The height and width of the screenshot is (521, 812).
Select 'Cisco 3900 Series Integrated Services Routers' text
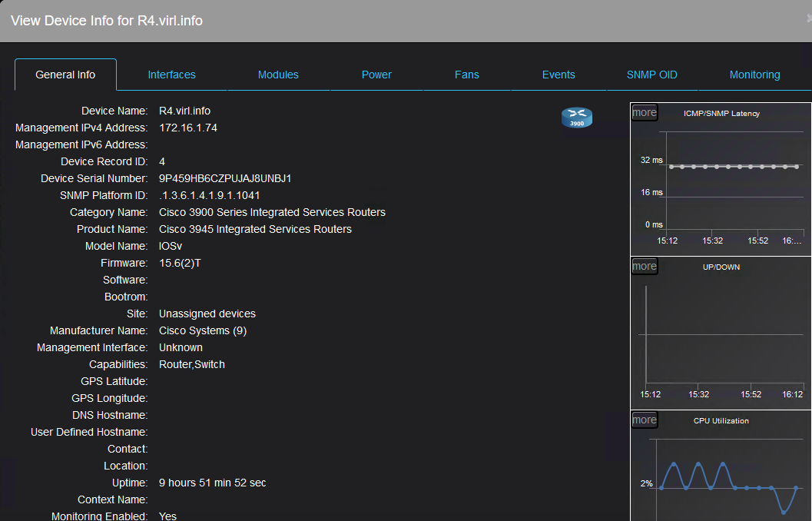(272, 212)
